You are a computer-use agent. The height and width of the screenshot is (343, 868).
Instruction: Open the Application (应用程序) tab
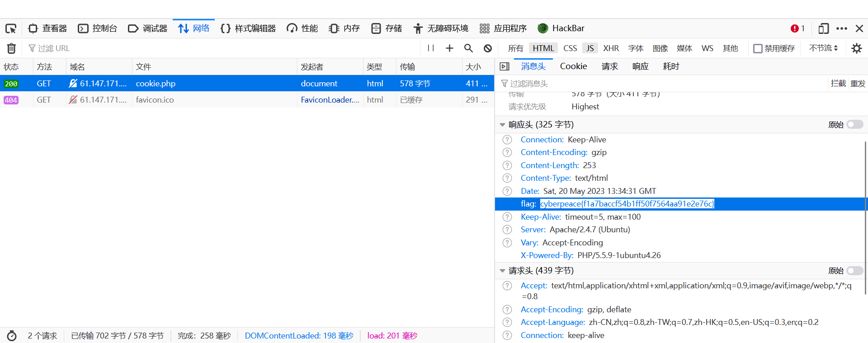coord(503,28)
